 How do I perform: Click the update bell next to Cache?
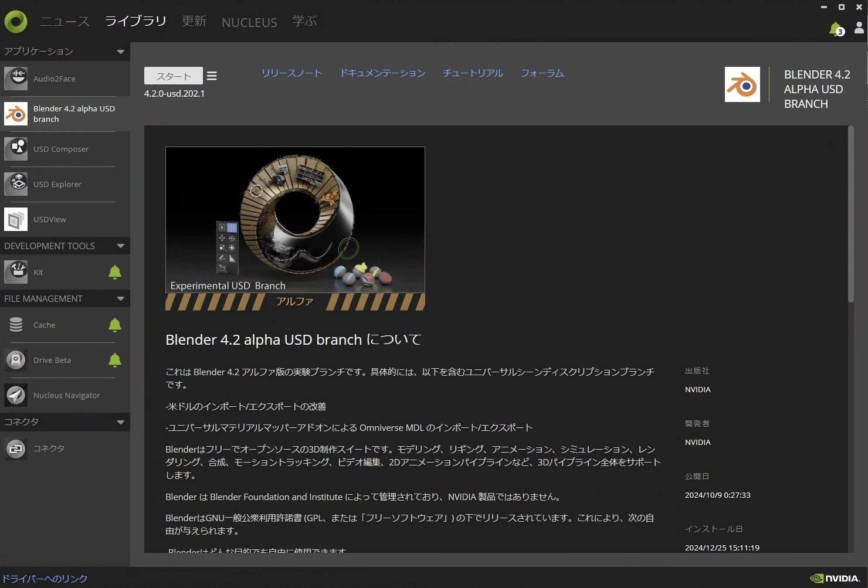[x=115, y=324]
